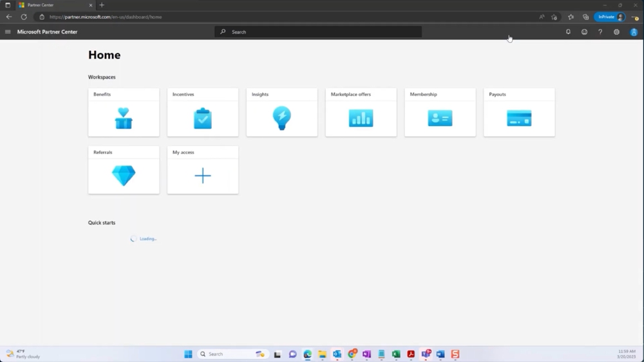Open a new browser tab

click(x=102, y=5)
